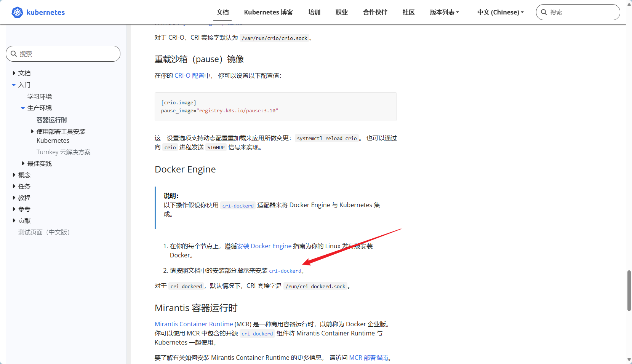The image size is (632, 364).
Task: Expand the 参考 tree arrow
Action: (x=14, y=209)
